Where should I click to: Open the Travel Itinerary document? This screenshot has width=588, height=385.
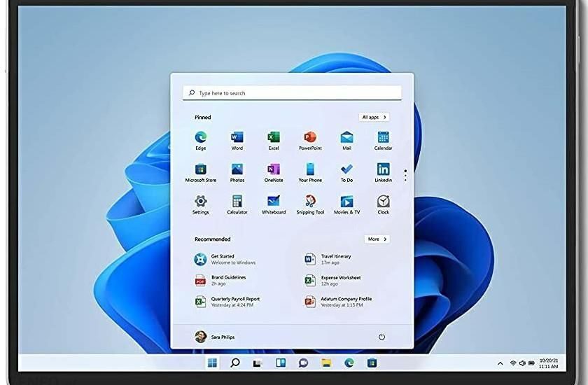pyautogui.click(x=328, y=260)
